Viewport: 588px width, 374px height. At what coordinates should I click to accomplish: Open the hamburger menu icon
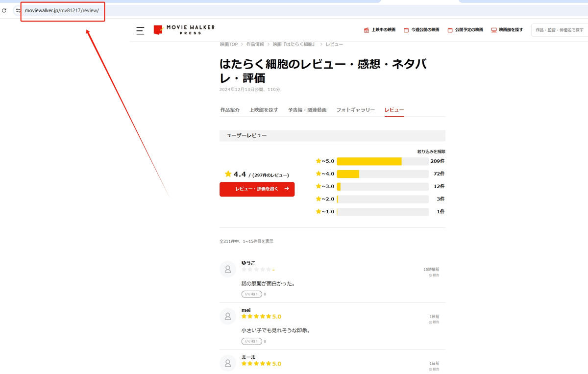pyautogui.click(x=140, y=30)
